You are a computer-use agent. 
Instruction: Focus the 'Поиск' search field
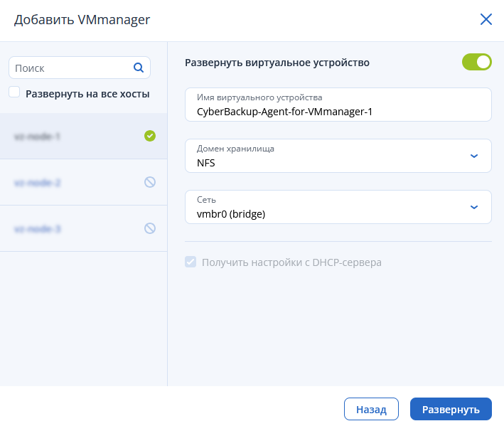[x=80, y=68]
